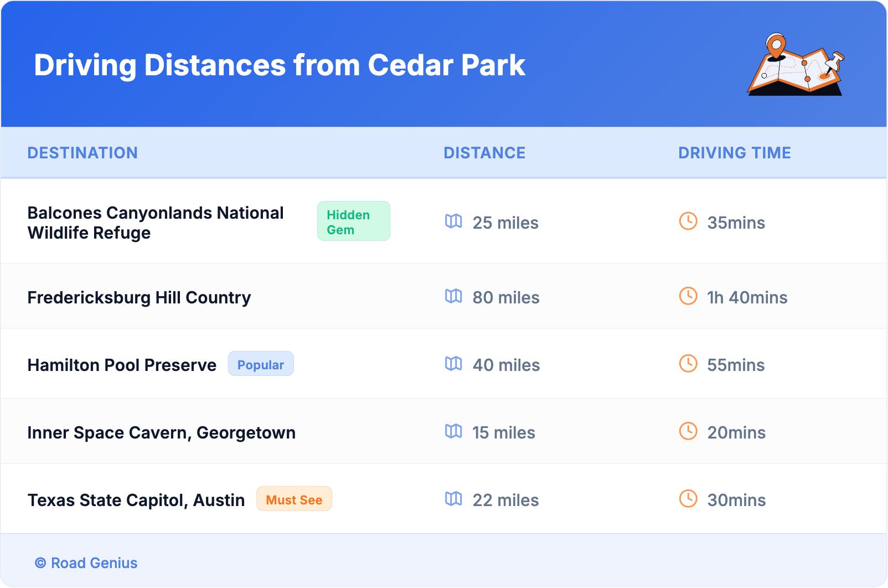Click the clock icon next to 35mins
This screenshot has width=888, height=588.
[x=688, y=221]
